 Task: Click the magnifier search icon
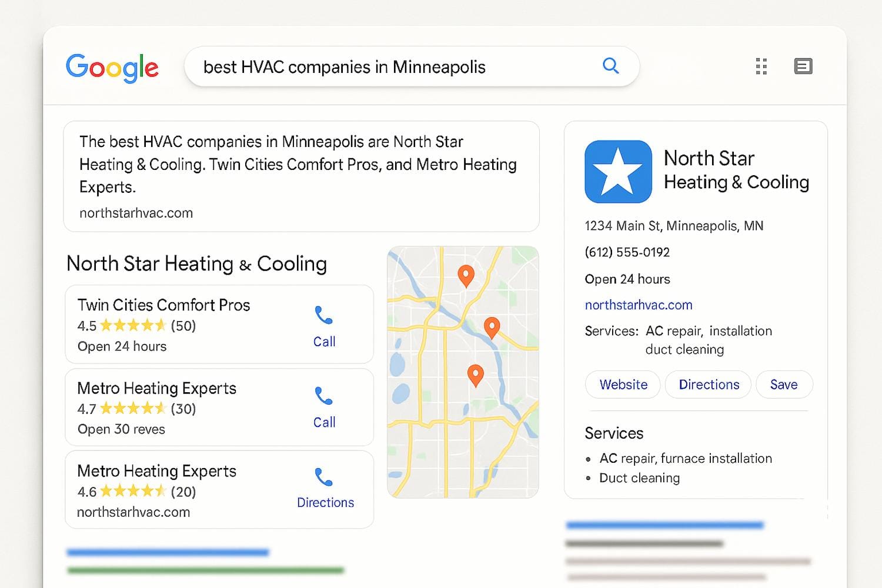pos(611,66)
